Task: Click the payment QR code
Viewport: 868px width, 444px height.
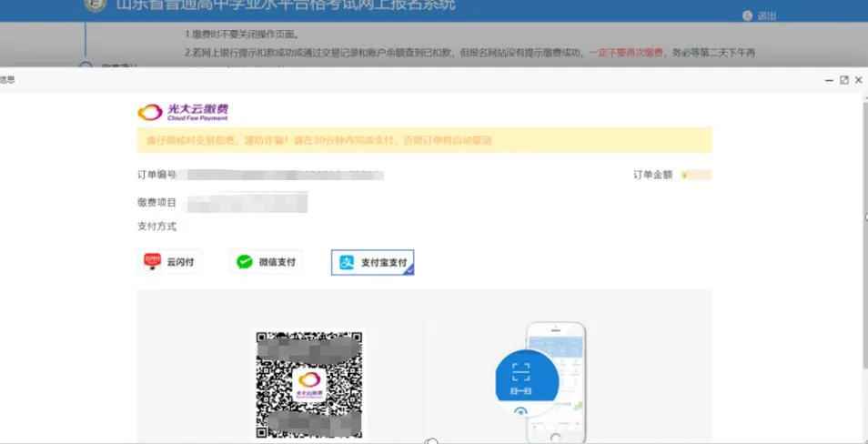Action: pos(308,386)
